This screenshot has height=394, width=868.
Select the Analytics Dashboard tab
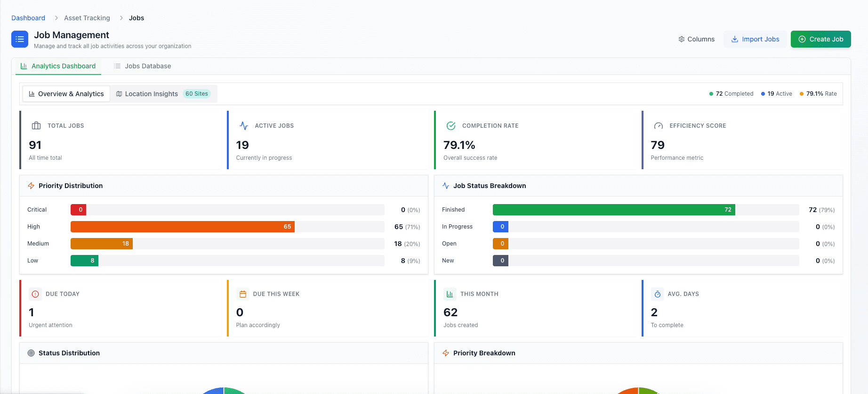coord(58,66)
